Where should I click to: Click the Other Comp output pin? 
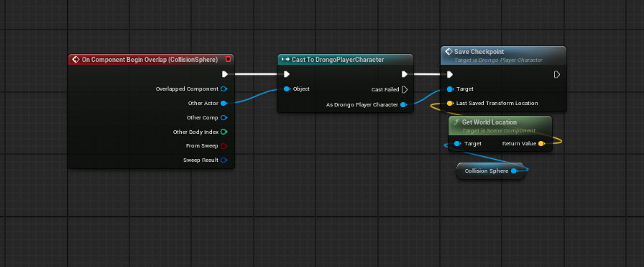click(224, 117)
